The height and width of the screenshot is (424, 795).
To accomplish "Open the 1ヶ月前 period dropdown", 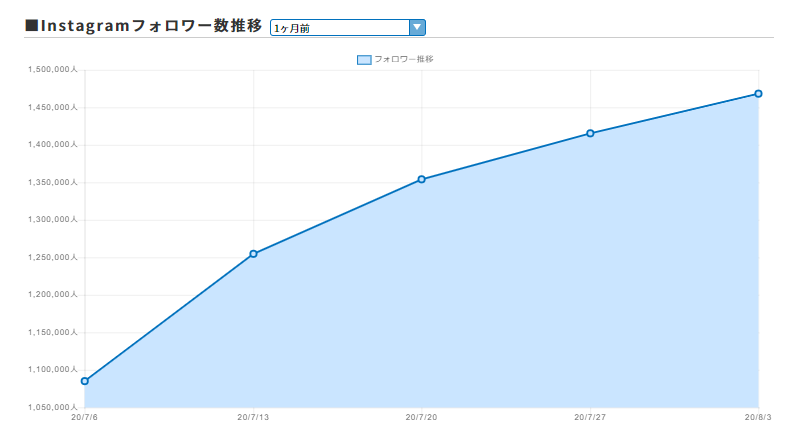I will (x=347, y=27).
